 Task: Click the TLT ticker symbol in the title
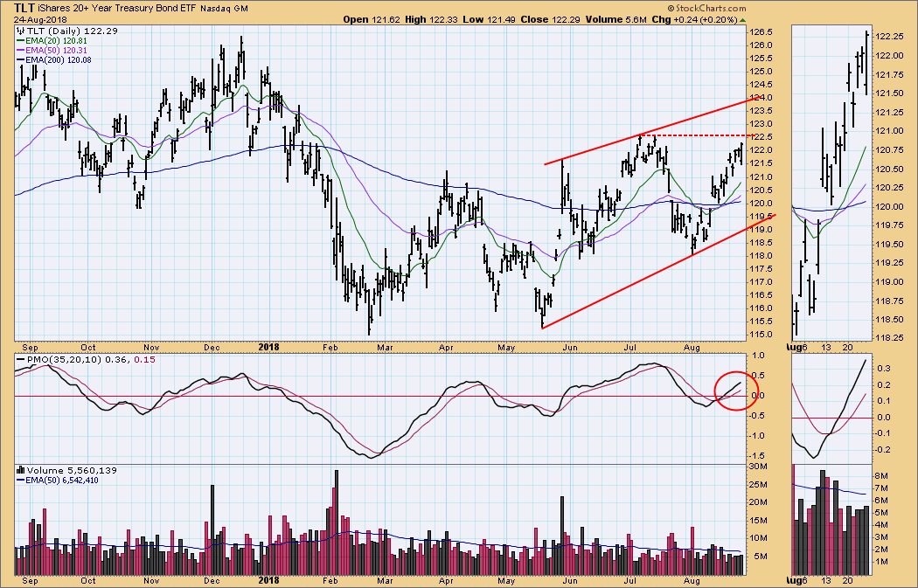pos(24,8)
